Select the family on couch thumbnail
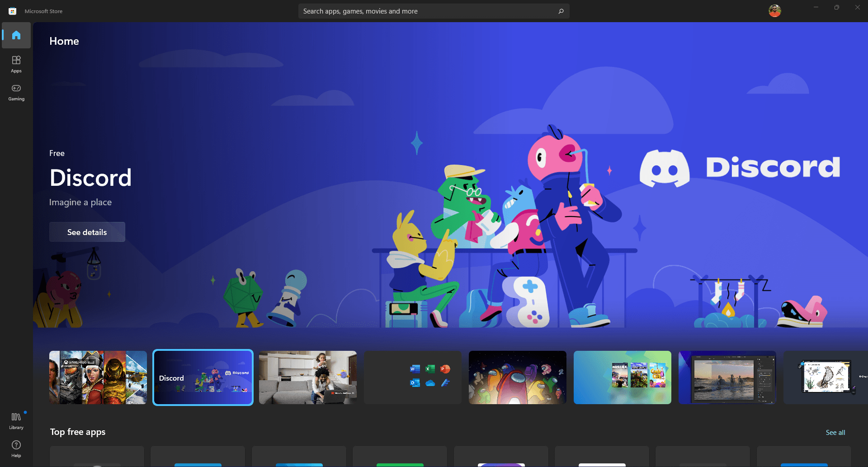The image size is (868, 467). [308, 377]
